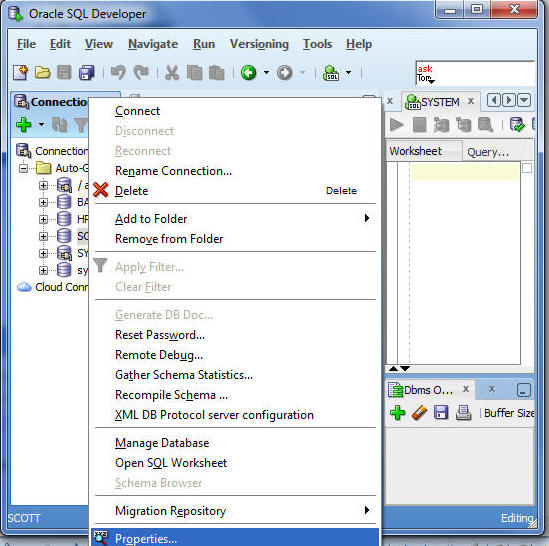This screenshot has height=546, width=549.
Task: Open dropdown beside New Connection plus
Action: click(x=41, y=124)
